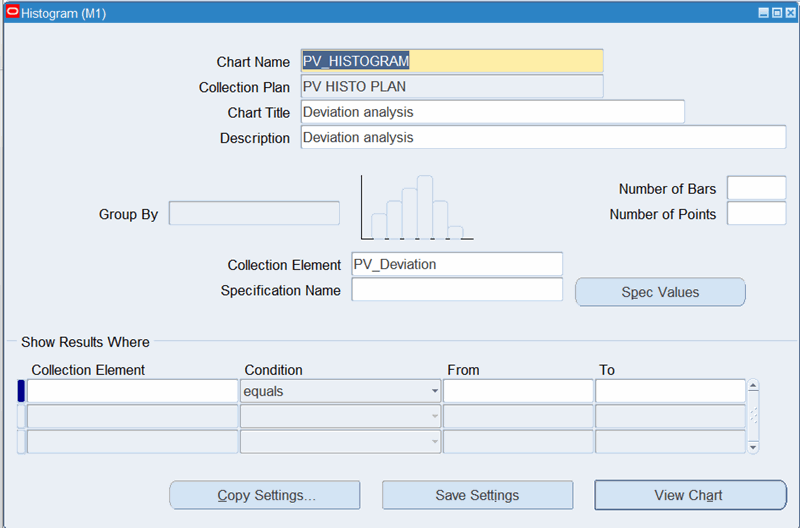Viewport: 800px width, 528px height.
Task: Focus the Chart Name field
Action: 452,61
